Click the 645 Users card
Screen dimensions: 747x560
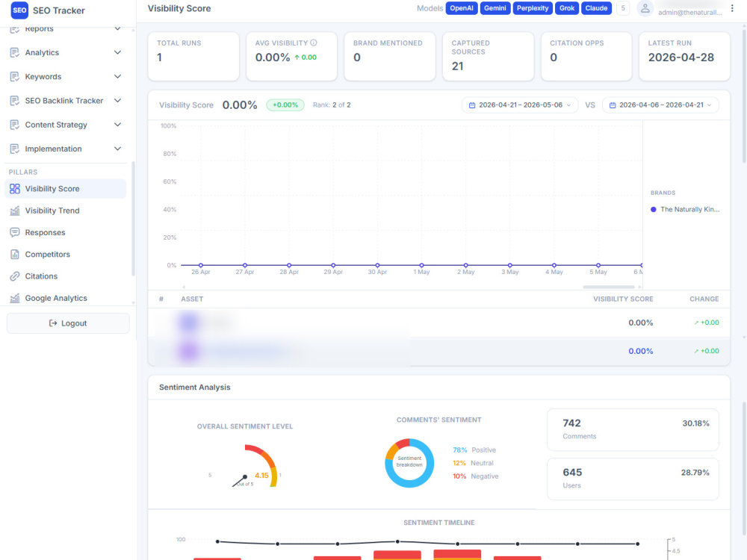point(633,479)
